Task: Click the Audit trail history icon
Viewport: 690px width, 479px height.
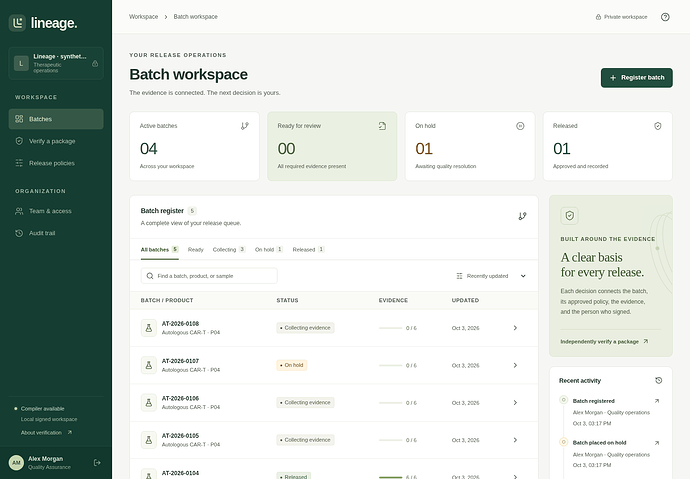Action: pyautogui.click(x=19, y=233)
